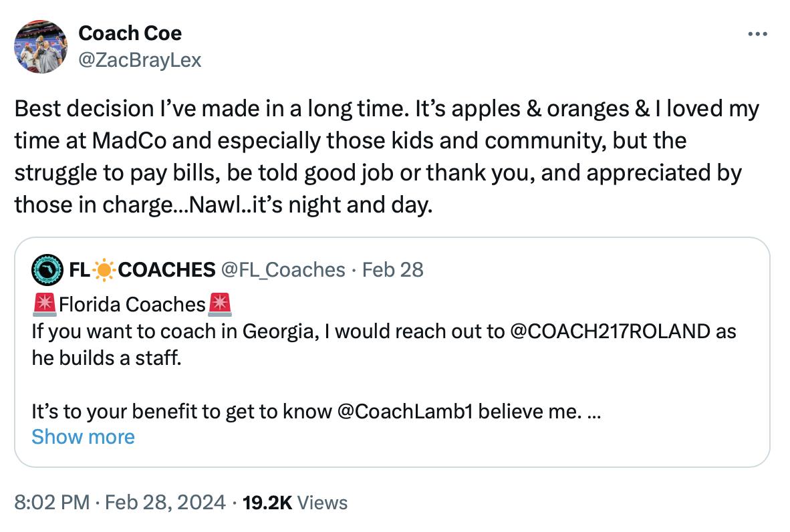Open the three-dot more options menu

point(757,33)
